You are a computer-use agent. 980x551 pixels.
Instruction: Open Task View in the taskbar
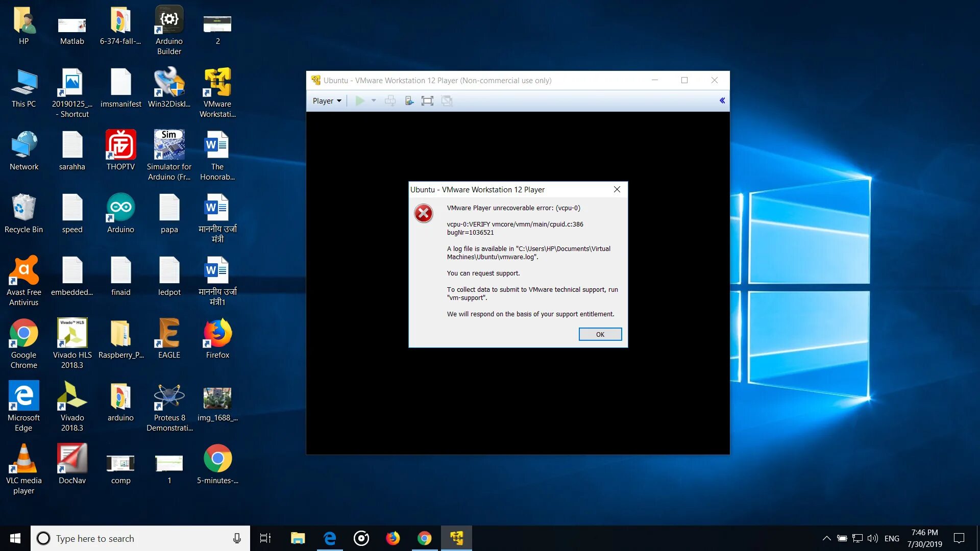point(265,538)
